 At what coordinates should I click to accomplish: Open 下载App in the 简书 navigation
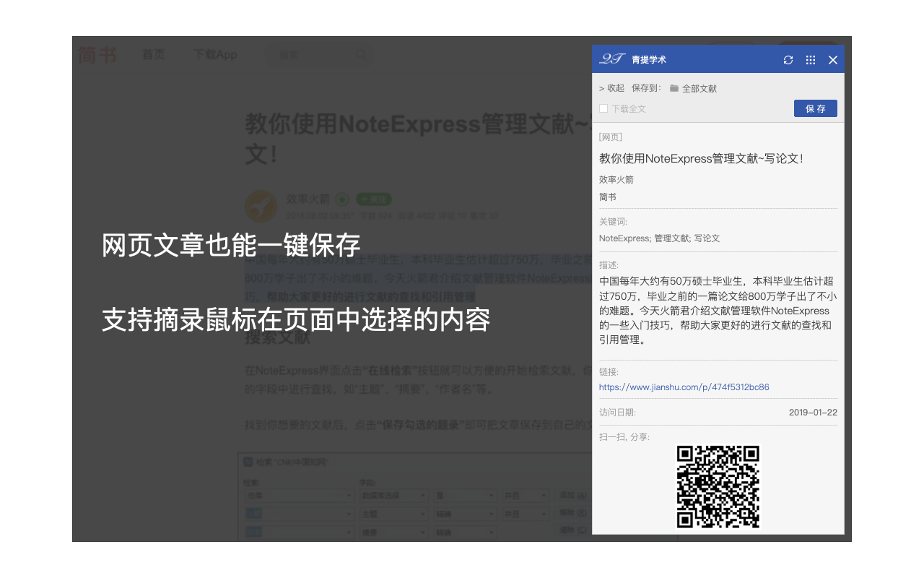214,55
